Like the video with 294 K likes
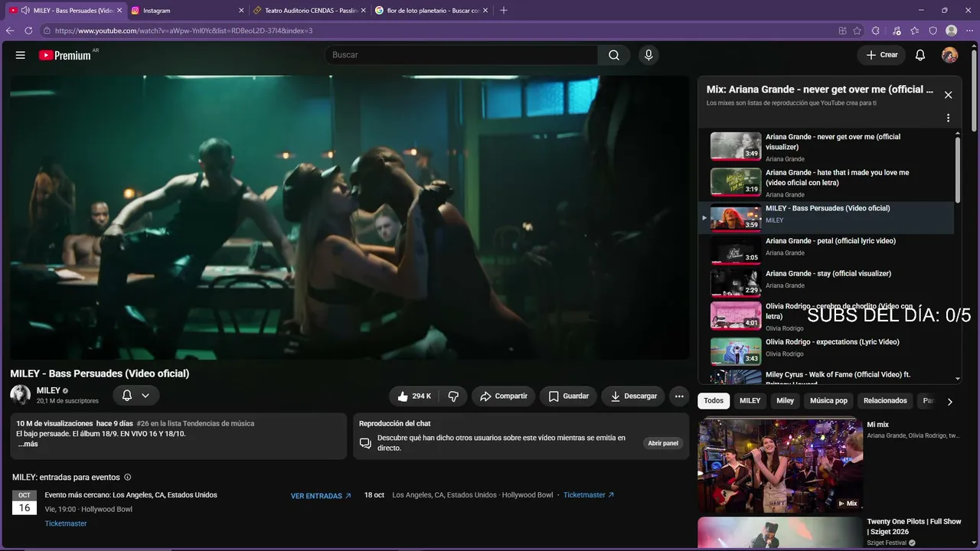The height and width of the screenshot is (551, 980). coord(414,396)
